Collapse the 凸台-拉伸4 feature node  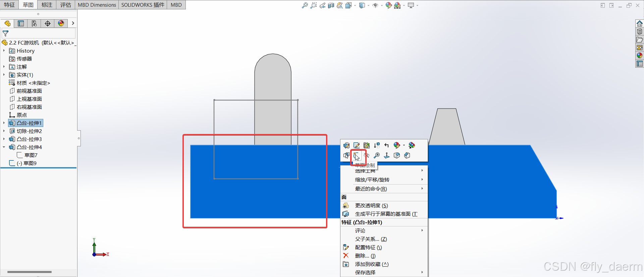[x=4, y=147]
